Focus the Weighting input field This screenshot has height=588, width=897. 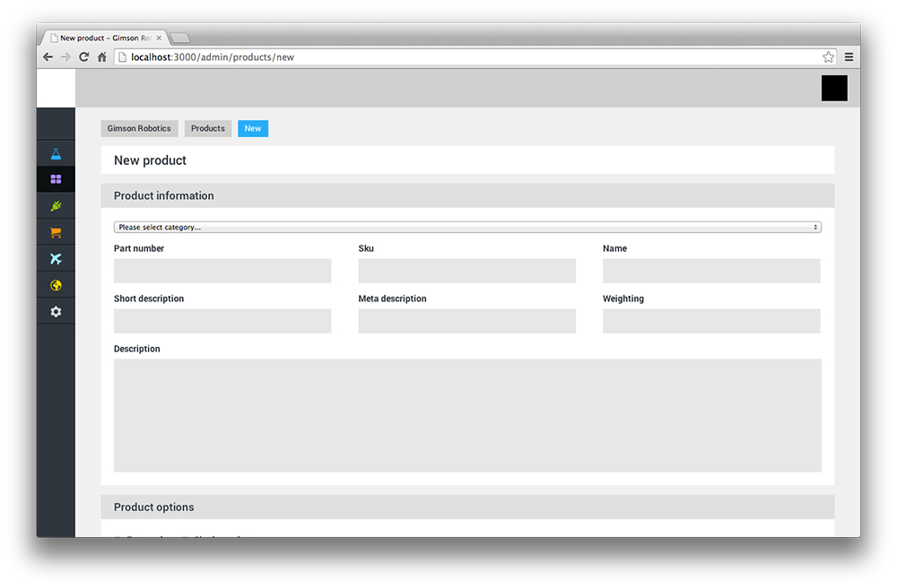(x=711, y=321)
